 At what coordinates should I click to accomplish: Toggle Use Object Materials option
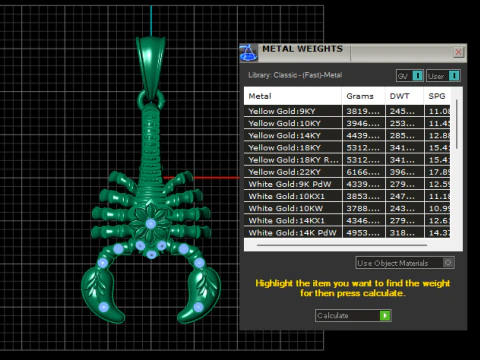pos(405,263)
